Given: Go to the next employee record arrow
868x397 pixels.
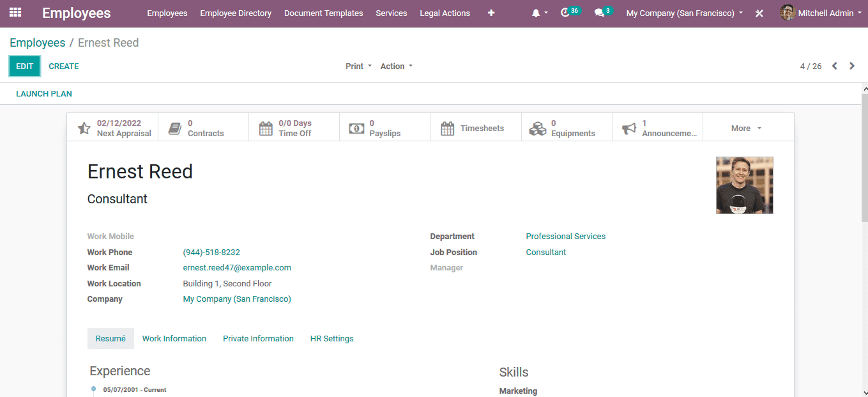Looking at the screenshot, I should (851, 66).
